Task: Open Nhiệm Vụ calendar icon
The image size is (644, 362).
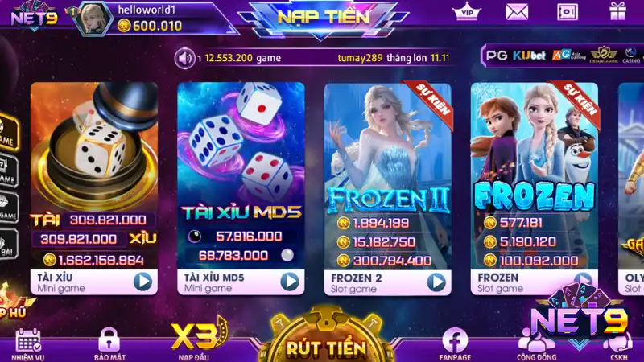Action: pyautogui.click(x=28, y=344)
